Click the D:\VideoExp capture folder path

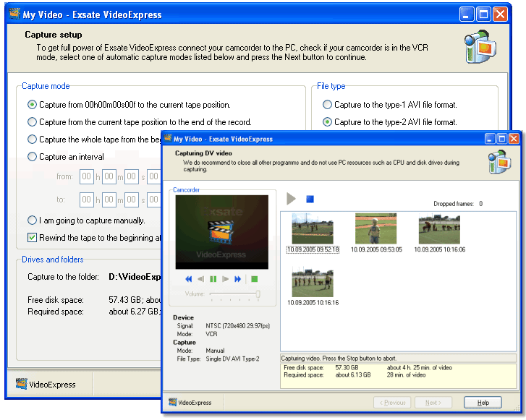(135, 277)
